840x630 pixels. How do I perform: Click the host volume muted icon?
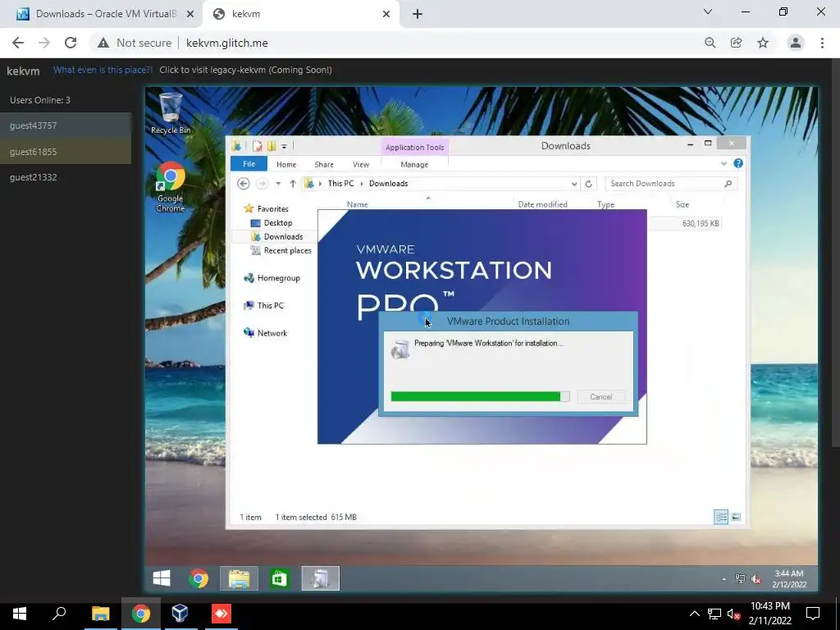[734, 614]
